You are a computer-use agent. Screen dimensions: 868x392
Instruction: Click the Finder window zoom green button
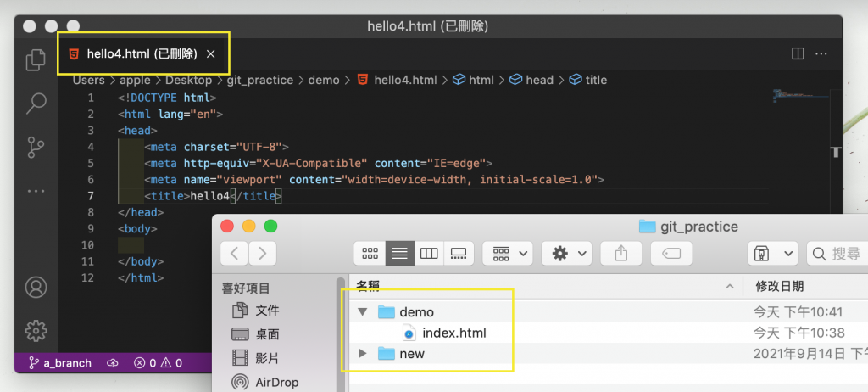(270, 226)
